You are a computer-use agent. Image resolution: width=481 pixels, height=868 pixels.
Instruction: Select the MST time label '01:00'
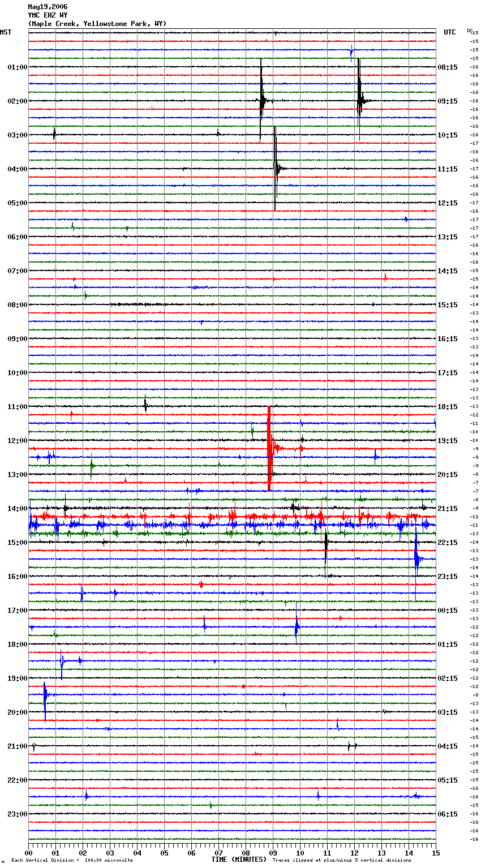click(x=18, y=67)
